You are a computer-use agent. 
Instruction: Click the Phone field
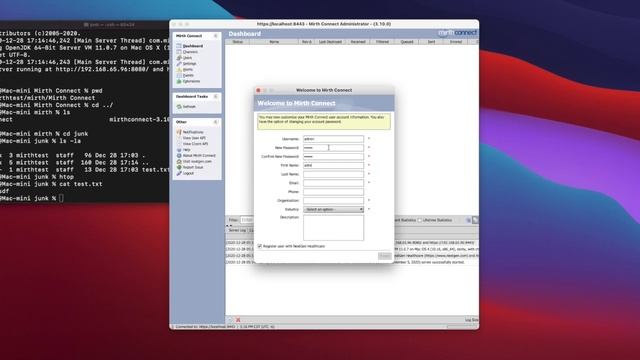333,192
